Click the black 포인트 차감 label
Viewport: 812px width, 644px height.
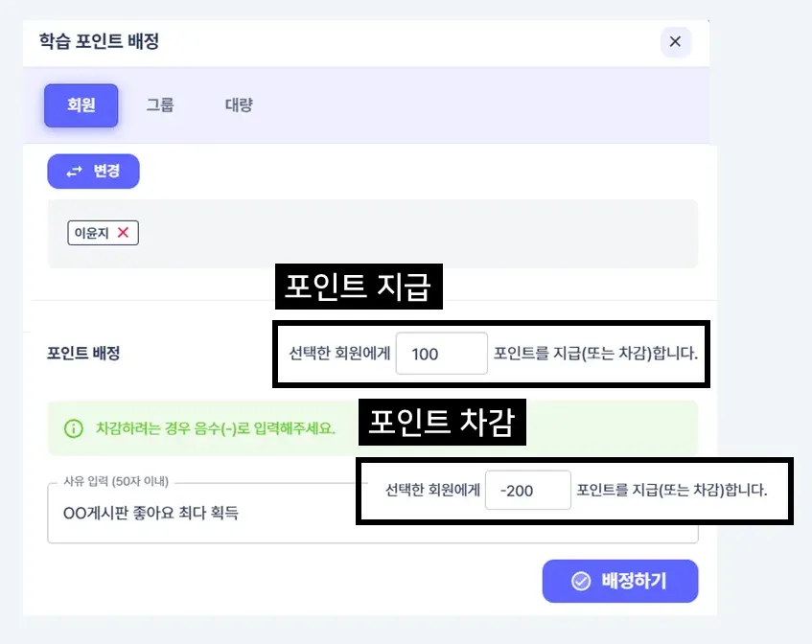click(x=442, y=423)
